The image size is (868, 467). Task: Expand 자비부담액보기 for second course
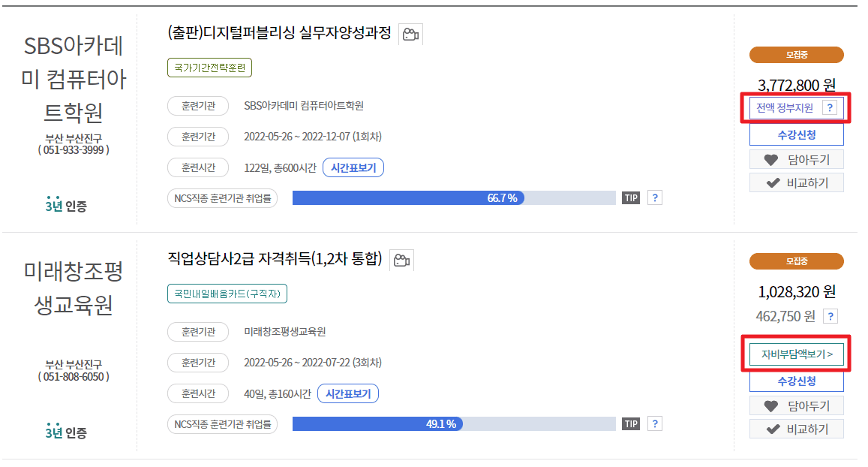pyautogui.click(x=796, y=353)
